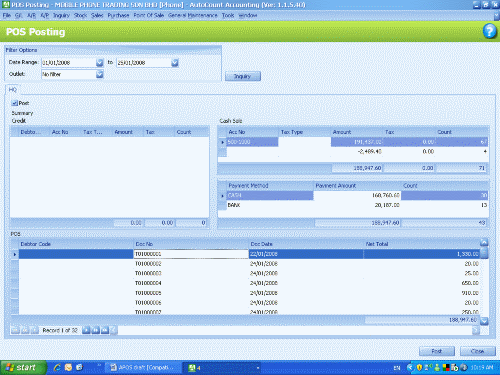The image size is (500, 375).
Task: Open Internet Explorer from quick launch
Action: pos(57,367)
